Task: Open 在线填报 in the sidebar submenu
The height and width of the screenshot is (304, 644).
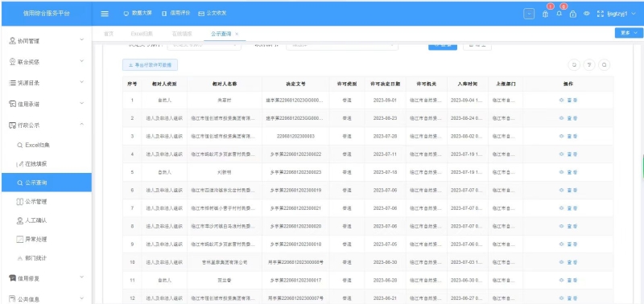Action: (47, 164)
